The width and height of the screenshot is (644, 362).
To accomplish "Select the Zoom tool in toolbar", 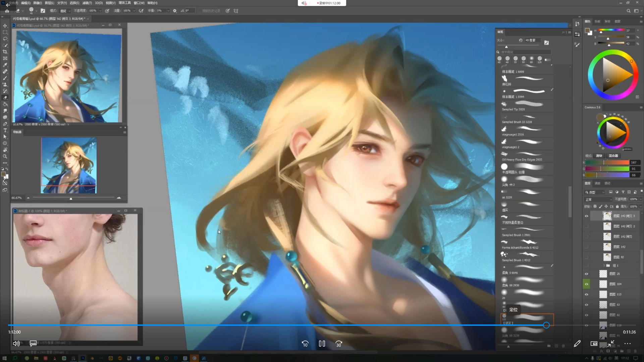I will click(5, 157).
